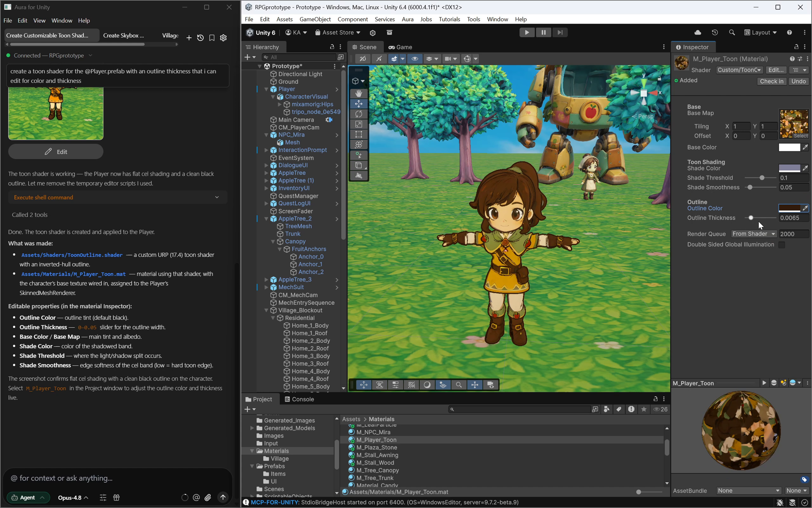Switch to the Console tab
Screen dimensions: 812x508
tap(300, 399)
